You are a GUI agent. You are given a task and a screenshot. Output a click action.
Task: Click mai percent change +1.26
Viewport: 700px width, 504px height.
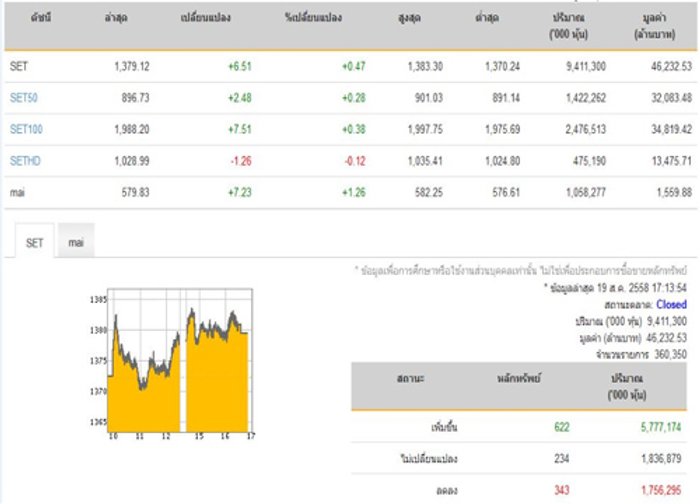(354, 192)
